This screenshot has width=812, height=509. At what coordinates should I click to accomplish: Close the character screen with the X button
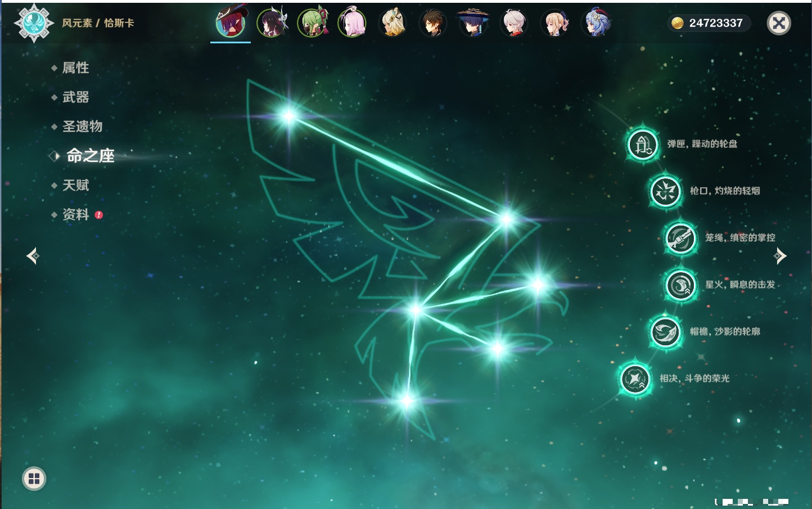779,23
